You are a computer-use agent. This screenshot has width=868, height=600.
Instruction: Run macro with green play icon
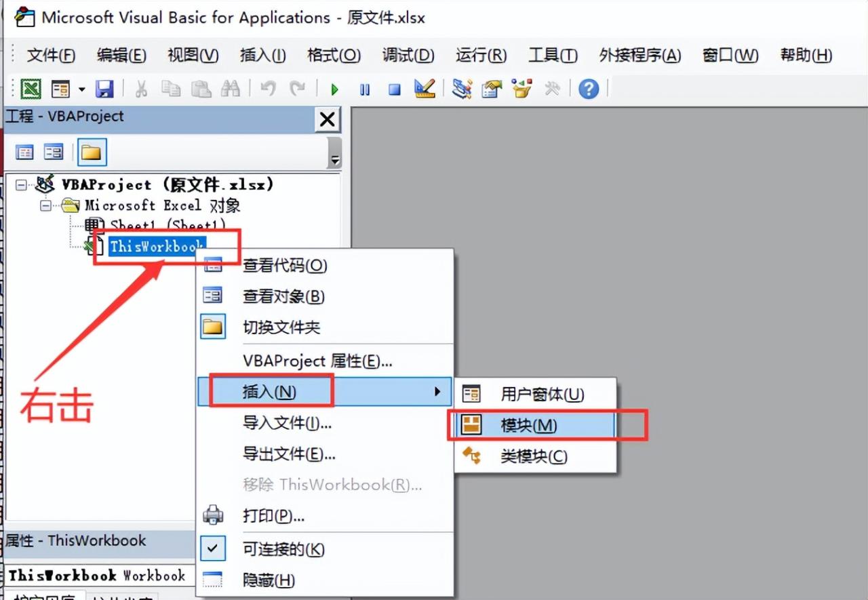coord(334,89)
